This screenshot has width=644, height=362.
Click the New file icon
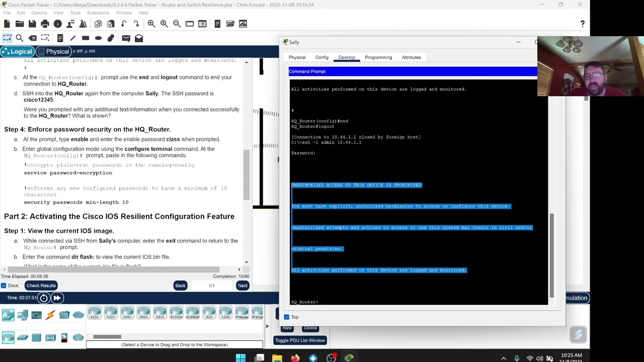click(x=7, y=24)
